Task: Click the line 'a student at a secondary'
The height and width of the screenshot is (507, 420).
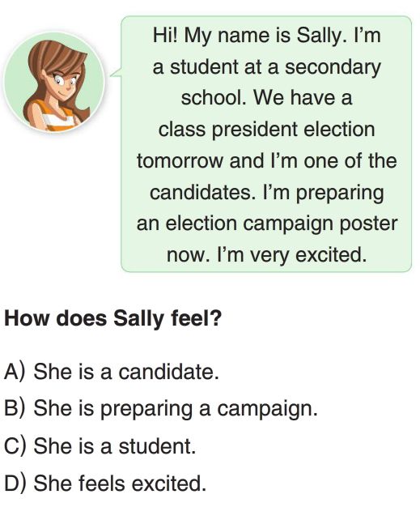Action: (266, 67)
